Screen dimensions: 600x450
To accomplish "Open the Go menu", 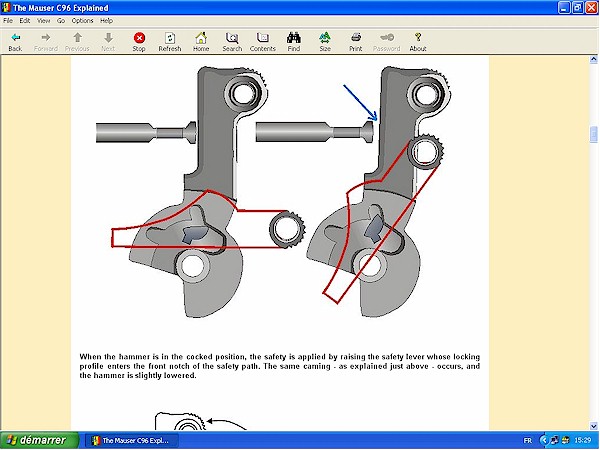I will (x=61, y=21).
